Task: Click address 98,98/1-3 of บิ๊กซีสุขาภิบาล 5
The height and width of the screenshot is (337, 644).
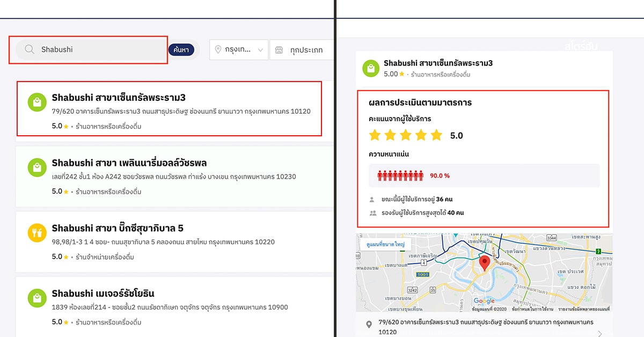Action: 163,242
